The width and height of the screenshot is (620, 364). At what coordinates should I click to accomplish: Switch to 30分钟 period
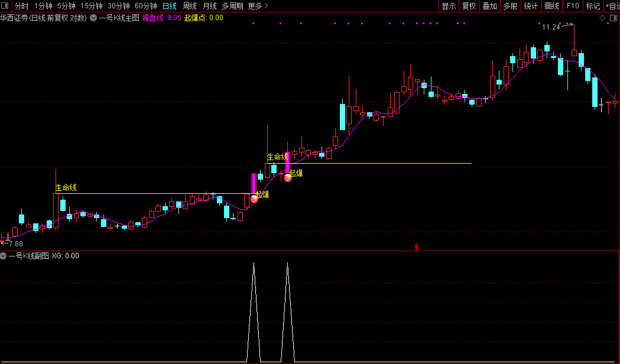(119, 6)
